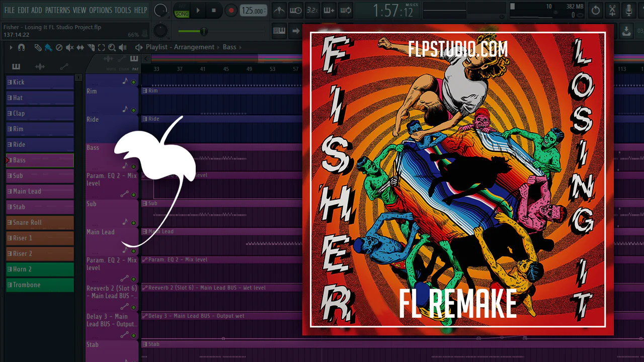Open the FILE menu
The image size is (644, 362).
pos(10,10)
